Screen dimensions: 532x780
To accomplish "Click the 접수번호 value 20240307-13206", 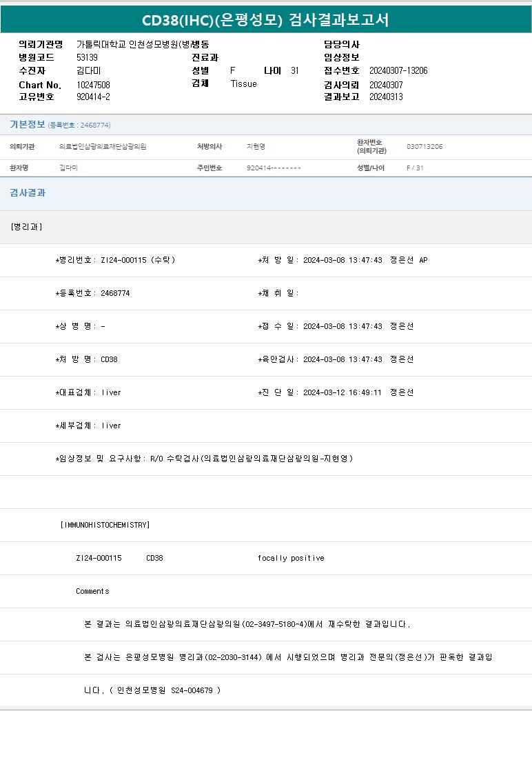I will 398,71.
